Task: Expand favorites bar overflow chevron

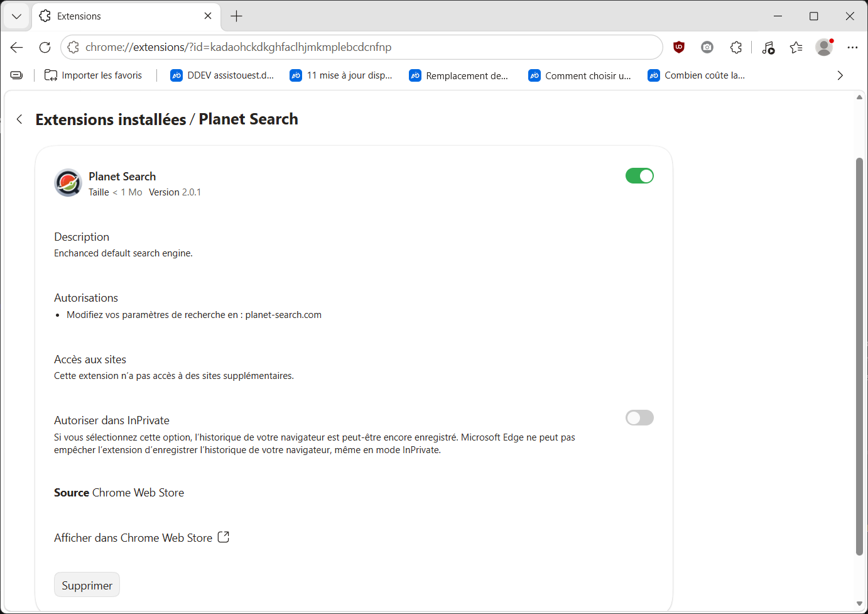Action: point(840,75)
